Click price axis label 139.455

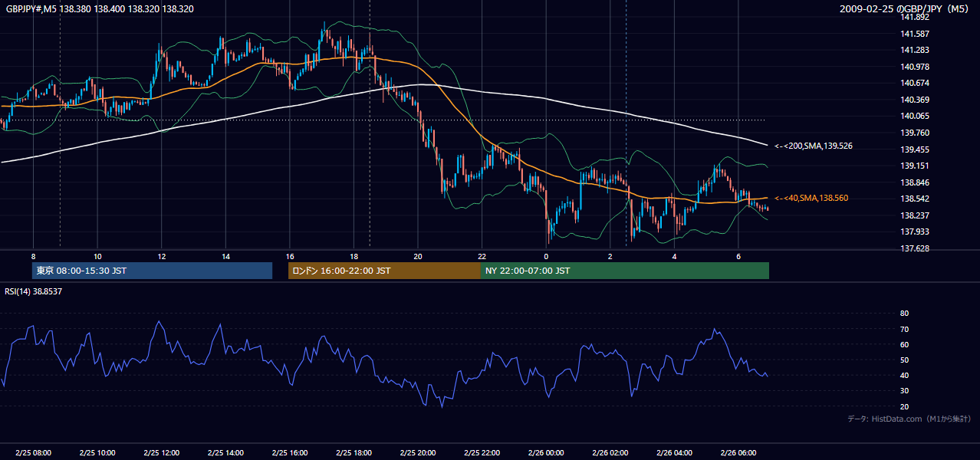coord(915,149)
